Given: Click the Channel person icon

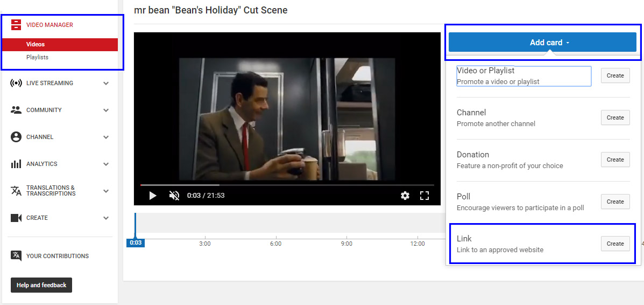Looking at the screenshot, I should 16,137.
